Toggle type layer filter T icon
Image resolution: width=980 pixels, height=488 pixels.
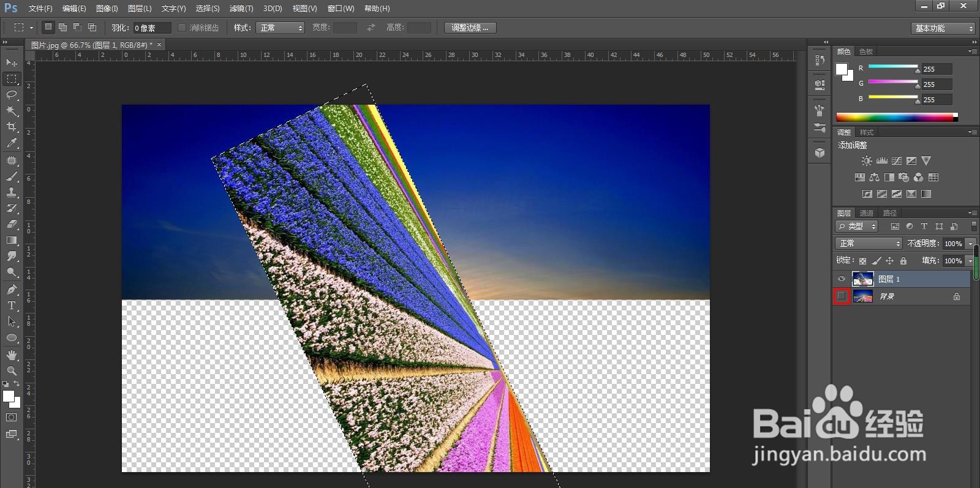[924, 227]
